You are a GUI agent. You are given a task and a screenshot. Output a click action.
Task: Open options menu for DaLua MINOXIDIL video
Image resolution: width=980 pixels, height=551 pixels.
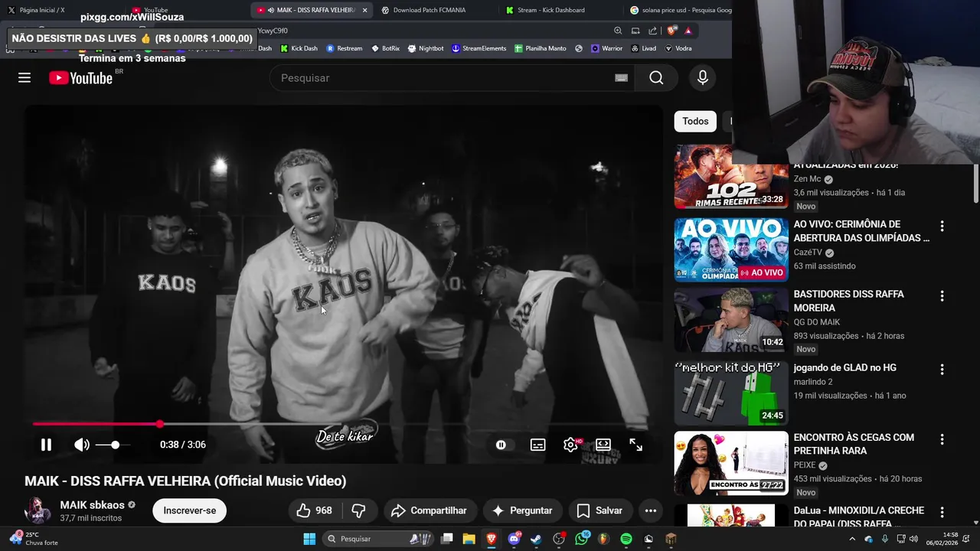pos(942,512)
